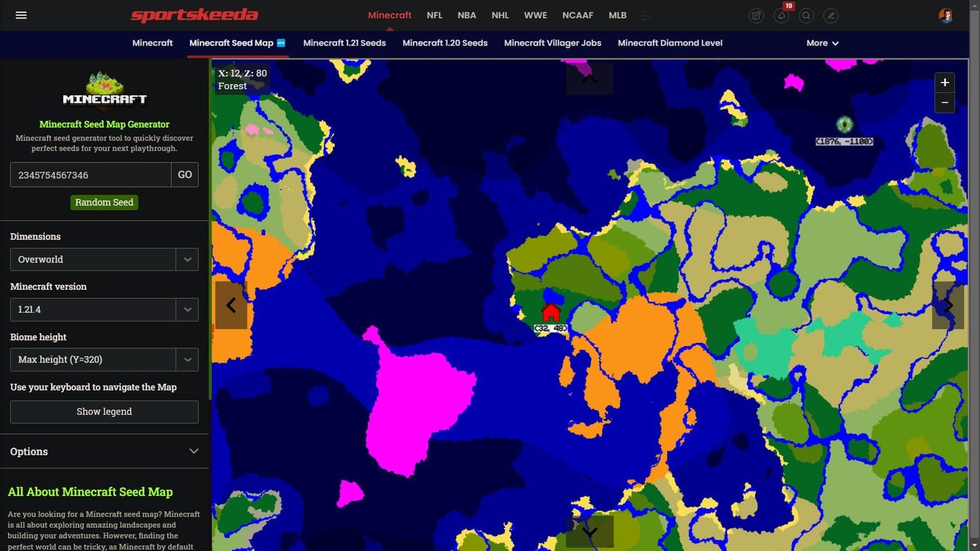Open the search tool in the top bar

[806, 15]
